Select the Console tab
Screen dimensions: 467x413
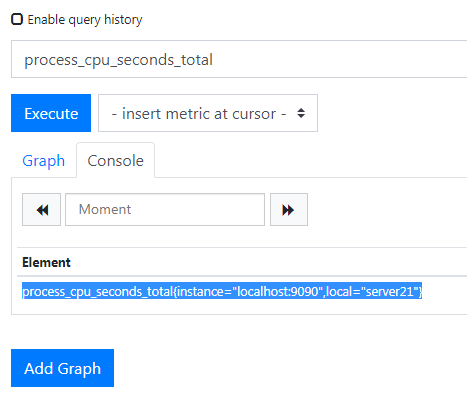tap(115, 161)
